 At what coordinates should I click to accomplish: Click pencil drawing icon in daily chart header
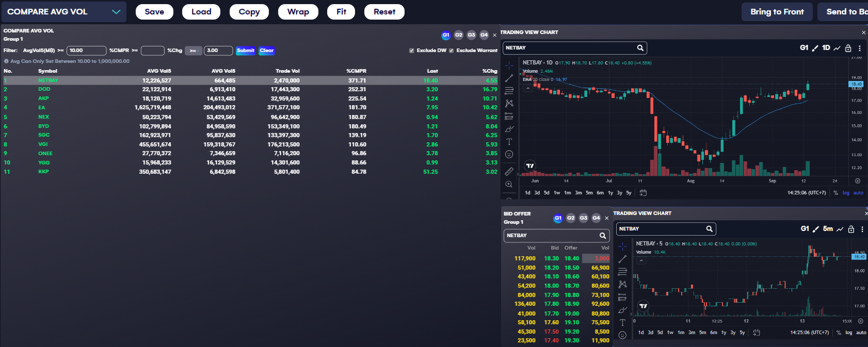pos(815,48)
